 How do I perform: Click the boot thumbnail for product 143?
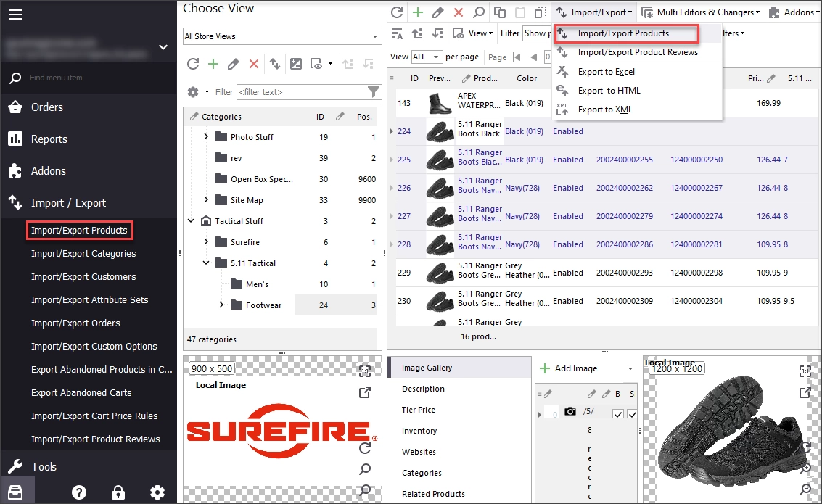(x=440, y=103)
